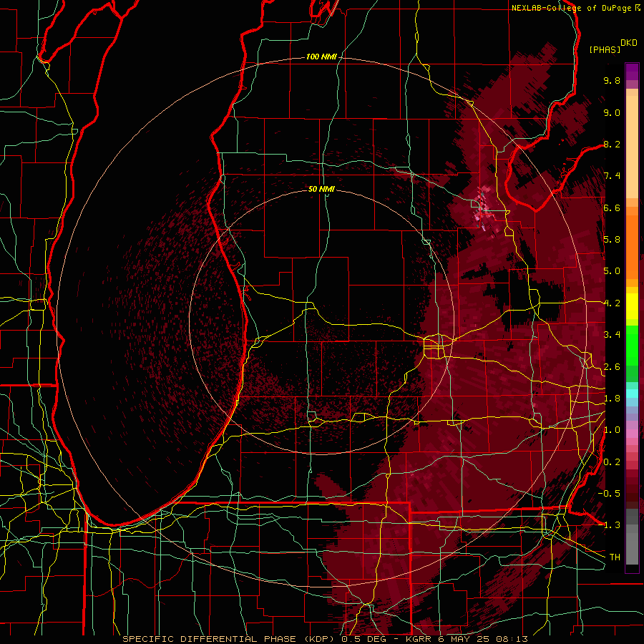This screenshot has height=644, width=644.
Task: Select the 9.0 value on the color scale
Action: (x=612, y=113)
